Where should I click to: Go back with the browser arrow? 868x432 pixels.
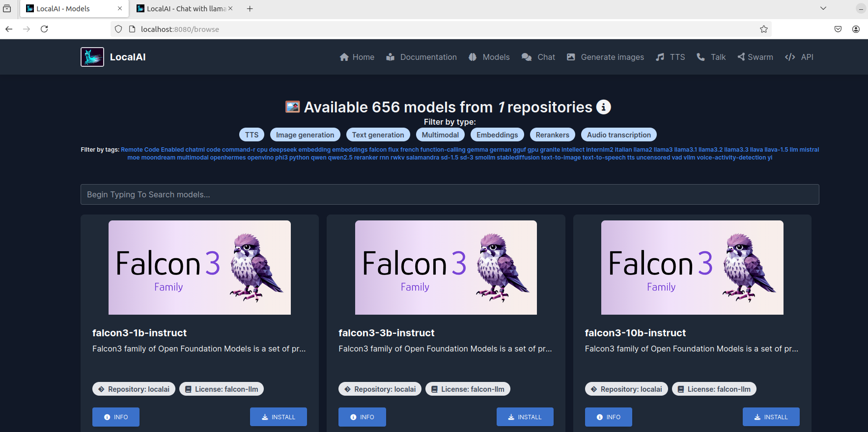coord(9,29)
